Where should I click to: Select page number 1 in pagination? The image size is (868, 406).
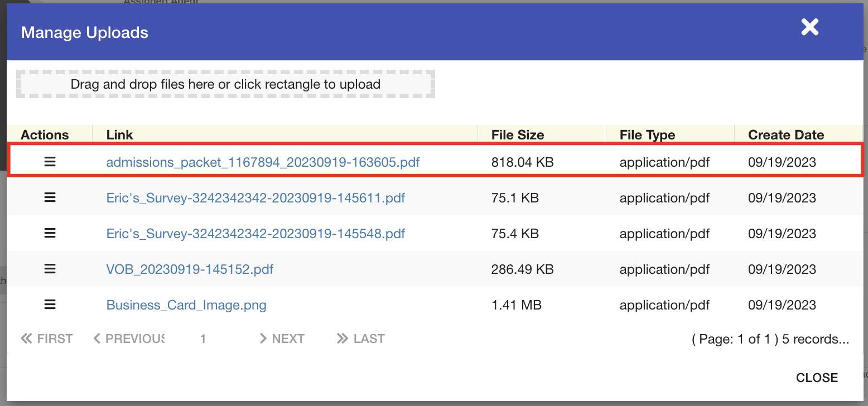click(x=202, y=339)
